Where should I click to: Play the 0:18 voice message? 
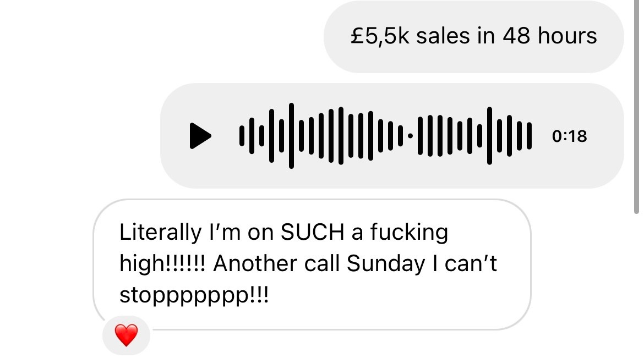pyautogui.click(x=200, y=136)
